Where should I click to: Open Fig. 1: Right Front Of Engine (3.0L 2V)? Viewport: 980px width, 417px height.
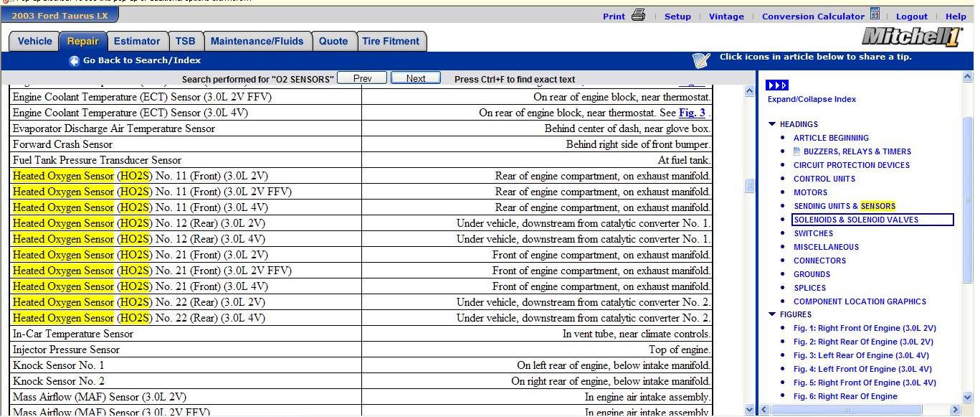(865, 328)
